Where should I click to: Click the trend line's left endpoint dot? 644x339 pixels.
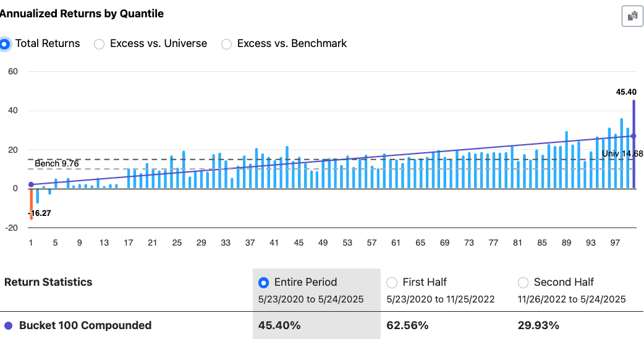[31, 185]
